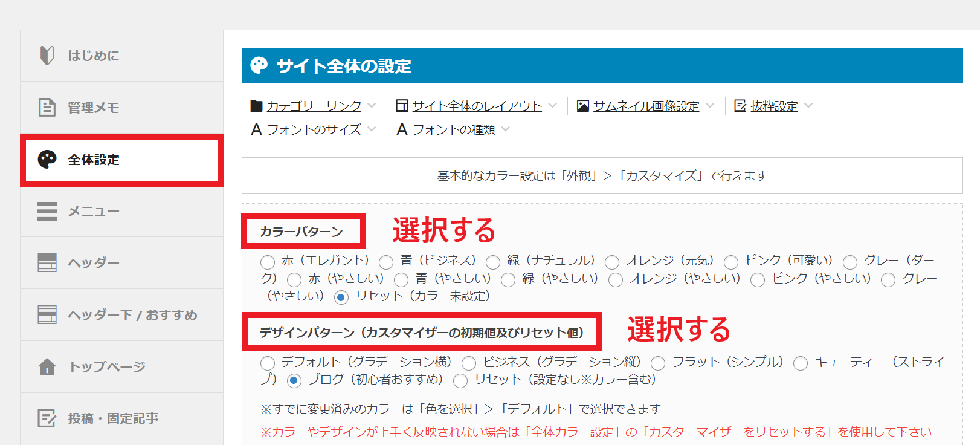Open the トップページ tab

[x=122, y=367]
